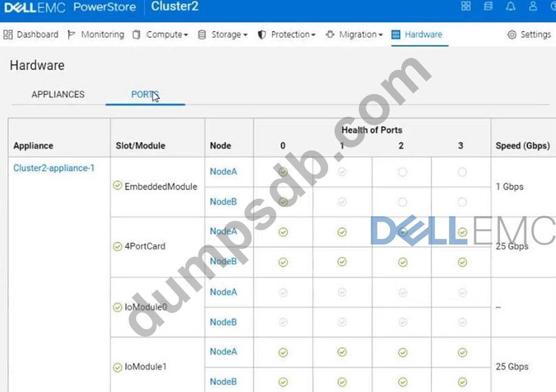556x392 pixels.
Task: Open the grid apps icon in header
Action: pyautogui.click(x=466, y=7)
